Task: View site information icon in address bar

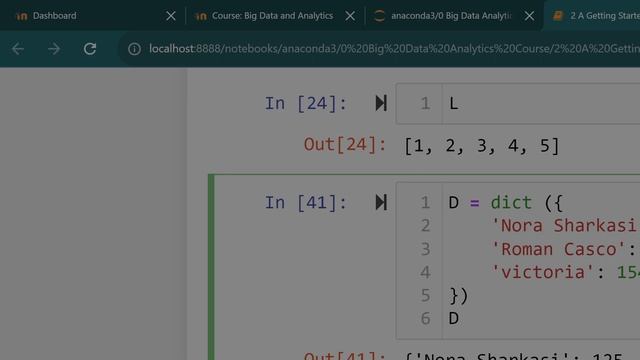Action: coord(134,49)
